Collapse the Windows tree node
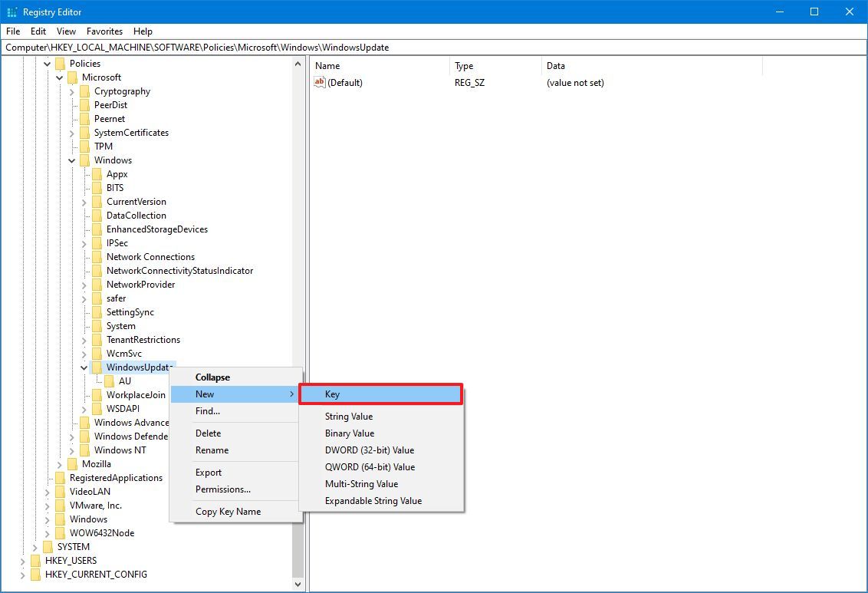This screenshot has height=593, width=868. coord(71,160)
